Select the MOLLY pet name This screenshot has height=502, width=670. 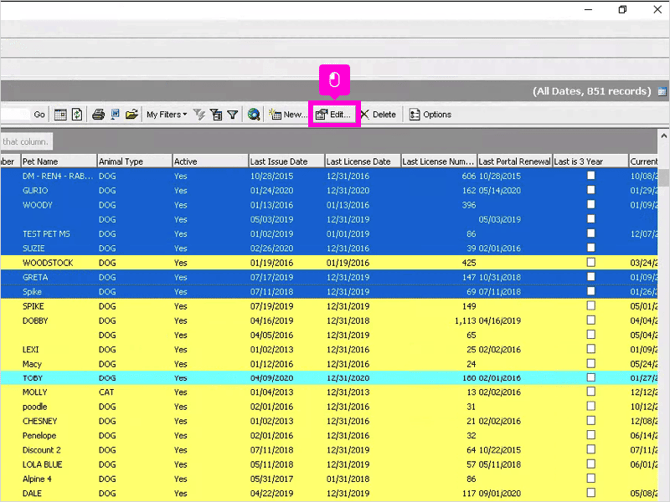tap(35, 392)
